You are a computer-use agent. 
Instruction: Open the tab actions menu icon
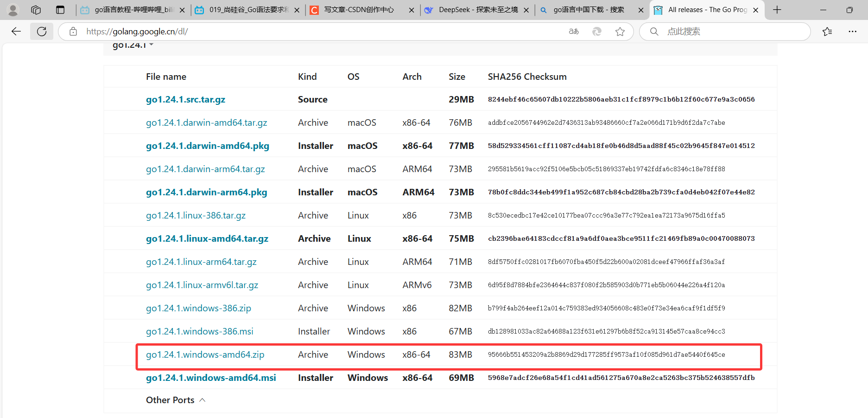tap(60, 10)
